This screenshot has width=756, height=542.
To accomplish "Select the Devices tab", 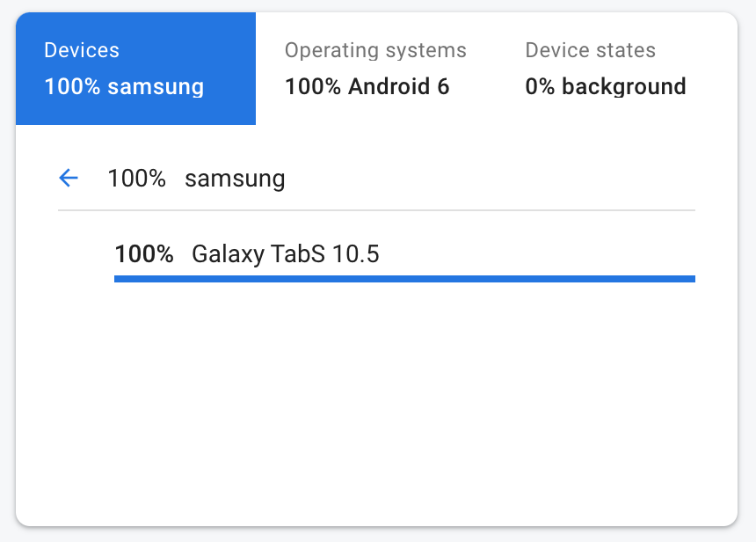I will click(x=135, y=69).
